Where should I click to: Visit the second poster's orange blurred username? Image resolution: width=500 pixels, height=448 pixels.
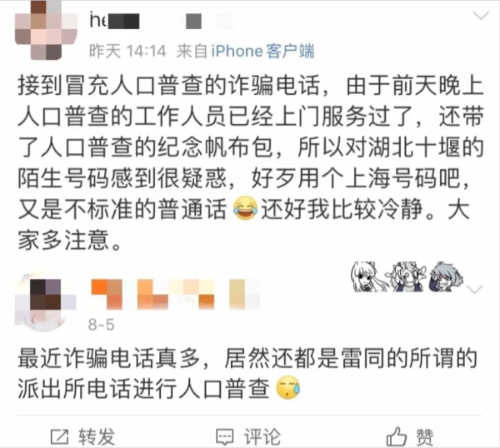point(175,294)
